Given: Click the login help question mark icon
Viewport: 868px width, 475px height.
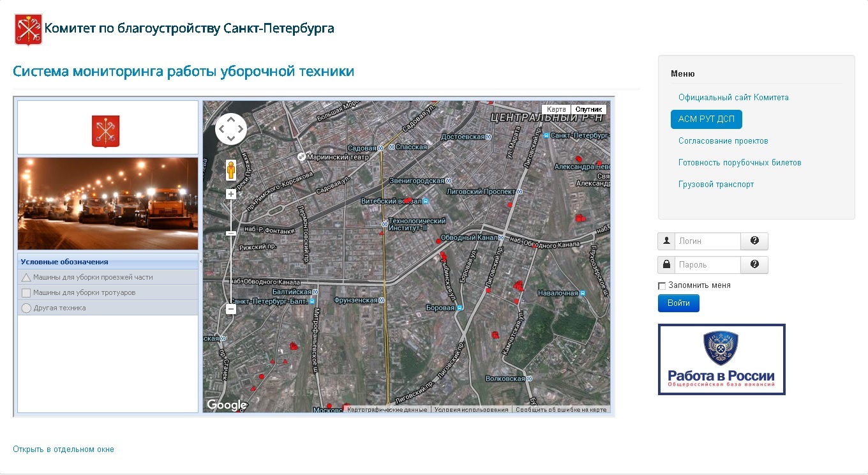Looking at the screenshot, I should 754,241.
